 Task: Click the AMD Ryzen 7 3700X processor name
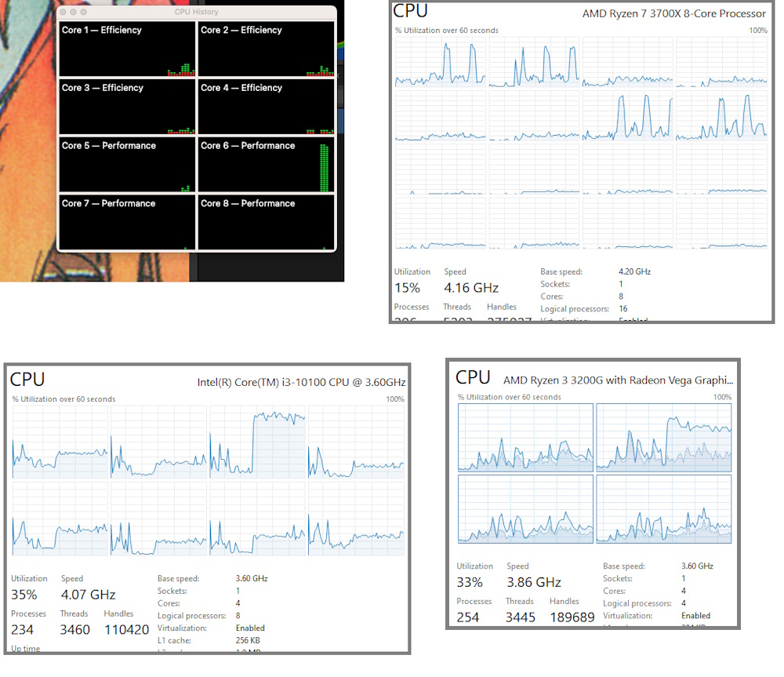click(x=673, y=13)
